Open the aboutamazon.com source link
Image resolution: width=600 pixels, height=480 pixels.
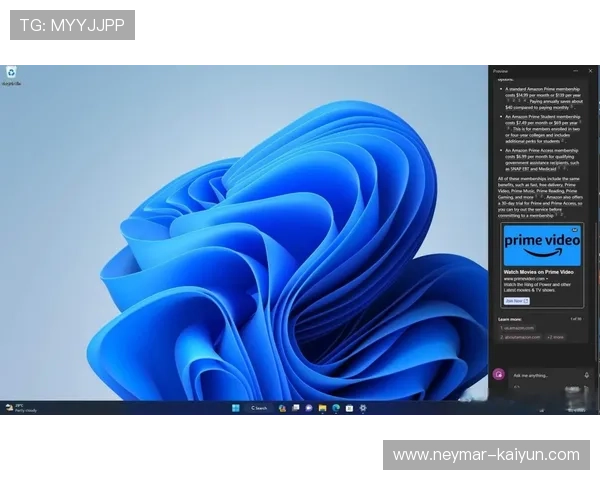tap(520, 337)
